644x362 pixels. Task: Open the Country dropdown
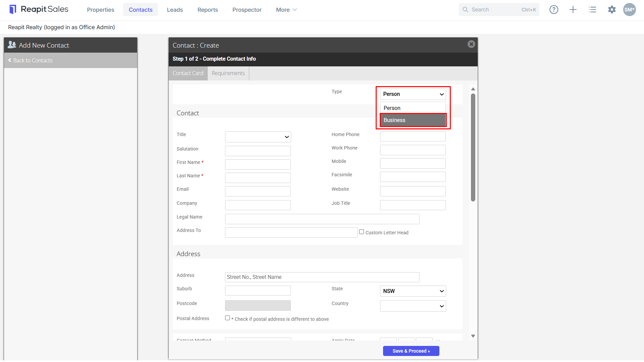413,306
